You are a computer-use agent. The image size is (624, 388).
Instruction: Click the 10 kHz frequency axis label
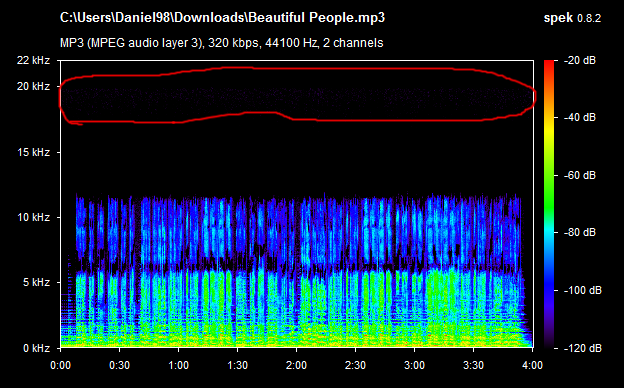tap(33, 217)
